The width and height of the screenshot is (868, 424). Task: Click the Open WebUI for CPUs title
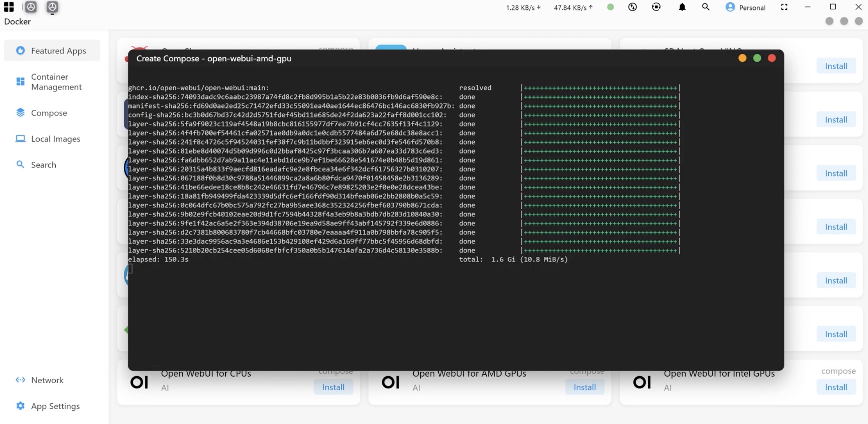pyautogui.click(x=206, y=374)
